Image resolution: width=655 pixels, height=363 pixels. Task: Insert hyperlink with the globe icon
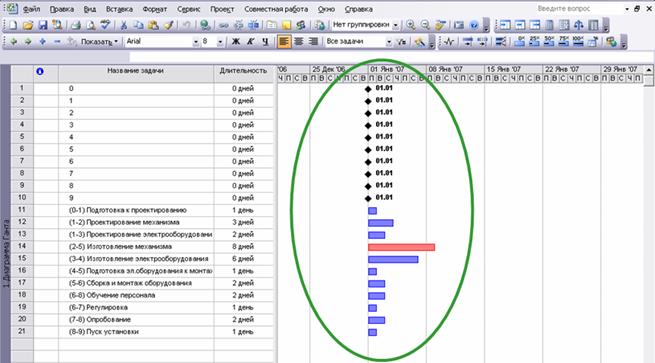click(205, 25)
